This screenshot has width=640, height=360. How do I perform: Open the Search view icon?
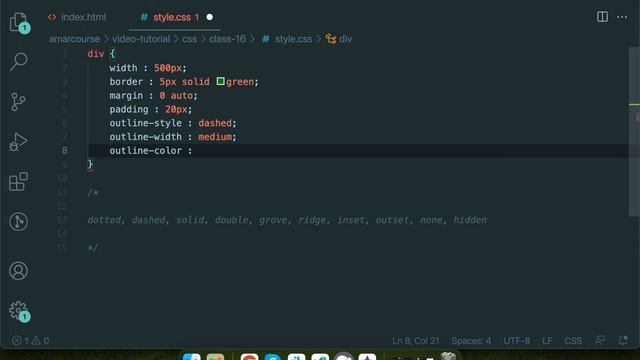(x=18, y=61)
